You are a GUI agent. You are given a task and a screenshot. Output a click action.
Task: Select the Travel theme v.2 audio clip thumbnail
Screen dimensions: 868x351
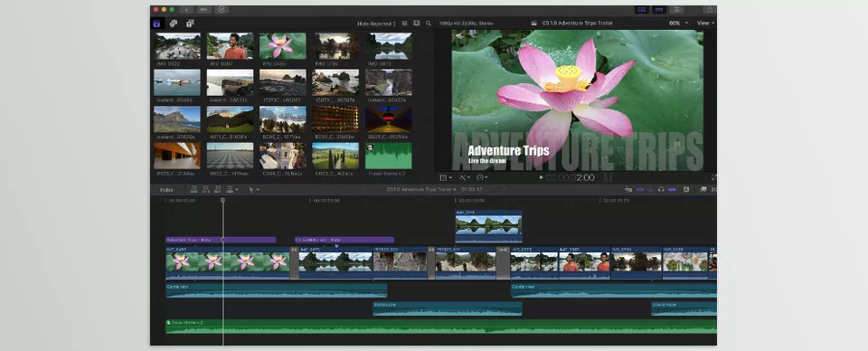[x=389, y=157]
